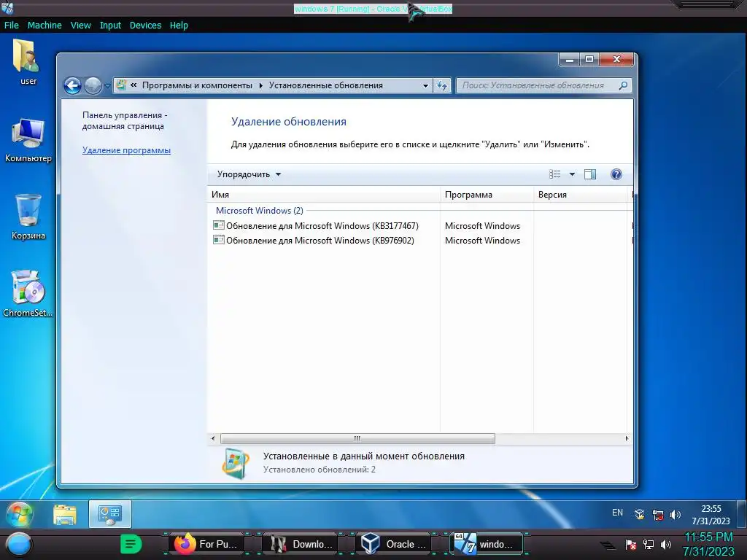Image resolution: width=747 pixels, height=560 pixels.
Task: Select update KB3177467 row
Action: coord(421,226)
